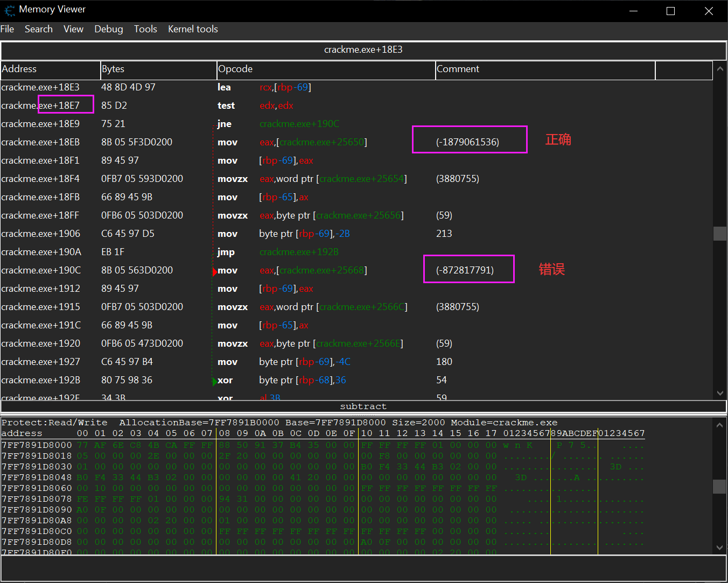Click the subtract info bar
Image resolution: width=728 pixels, height=583 pixels.
363,406
